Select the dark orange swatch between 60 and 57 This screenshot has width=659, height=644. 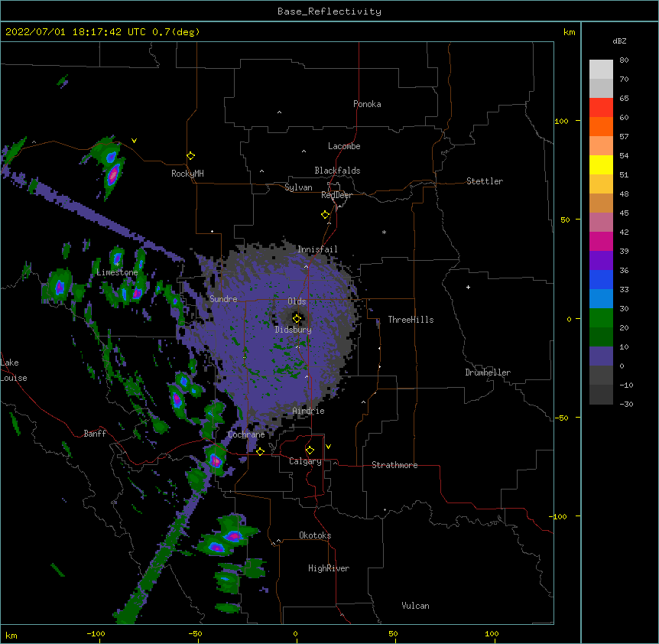pyautogui.click(x=601, y=126)
